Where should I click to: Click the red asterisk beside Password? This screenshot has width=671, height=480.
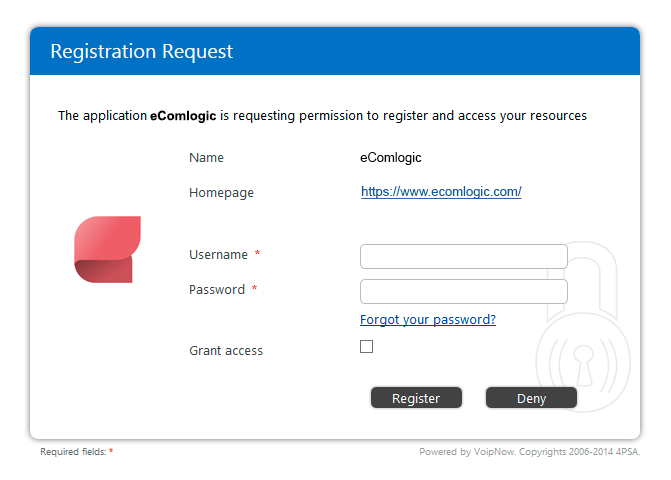click(254, 288)
